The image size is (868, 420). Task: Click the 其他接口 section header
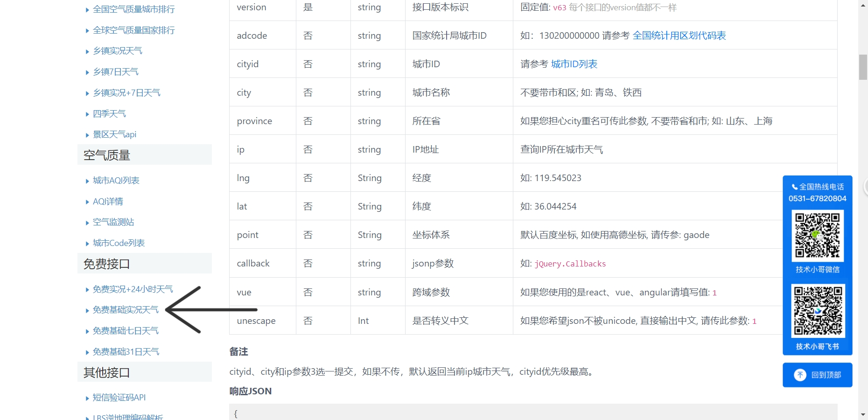pos(145,372)
